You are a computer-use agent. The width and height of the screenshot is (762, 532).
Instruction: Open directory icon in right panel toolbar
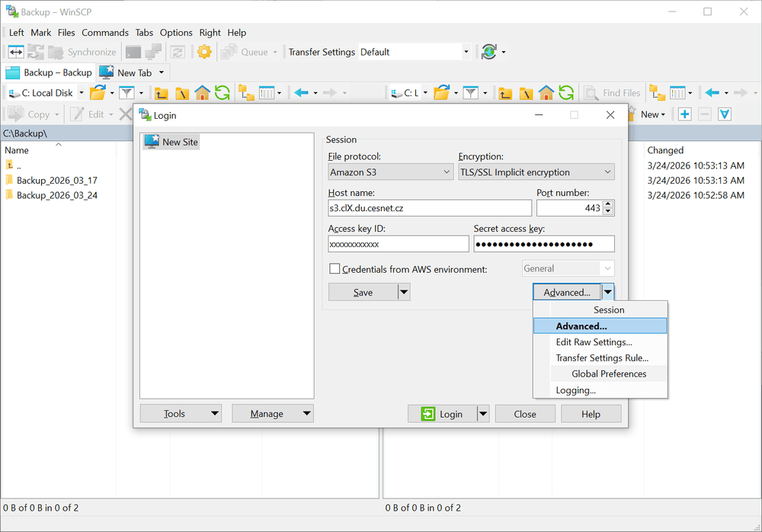pyautogui.click(x=442, y=92)
